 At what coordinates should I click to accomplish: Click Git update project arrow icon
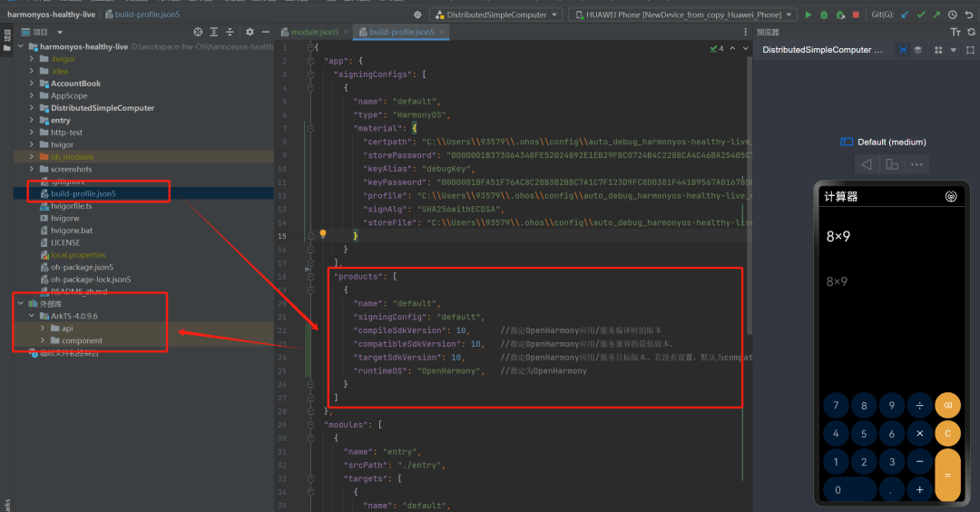click(905, 15)
